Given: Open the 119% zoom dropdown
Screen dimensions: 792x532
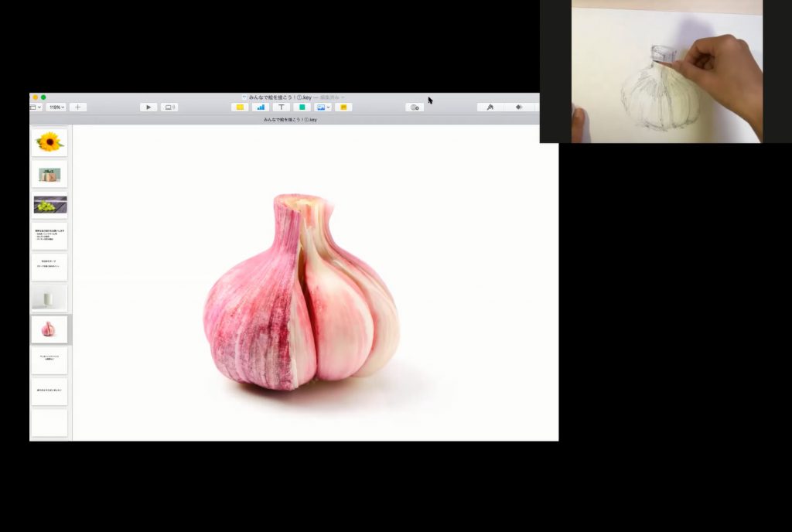Looking at the screenshot, I should pyautogui.click(x=56, y=107).
